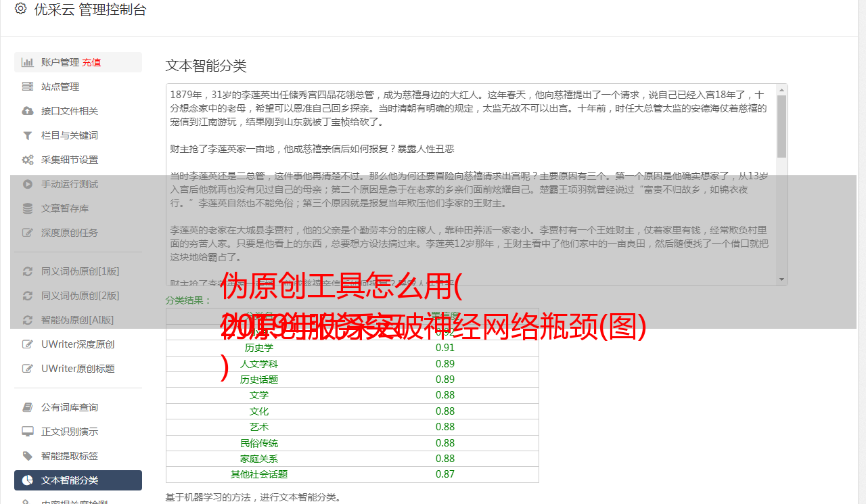
Task: Select 同义词伪原创[1版] tool
Action: pyautogui.click(x=78, y=271)
